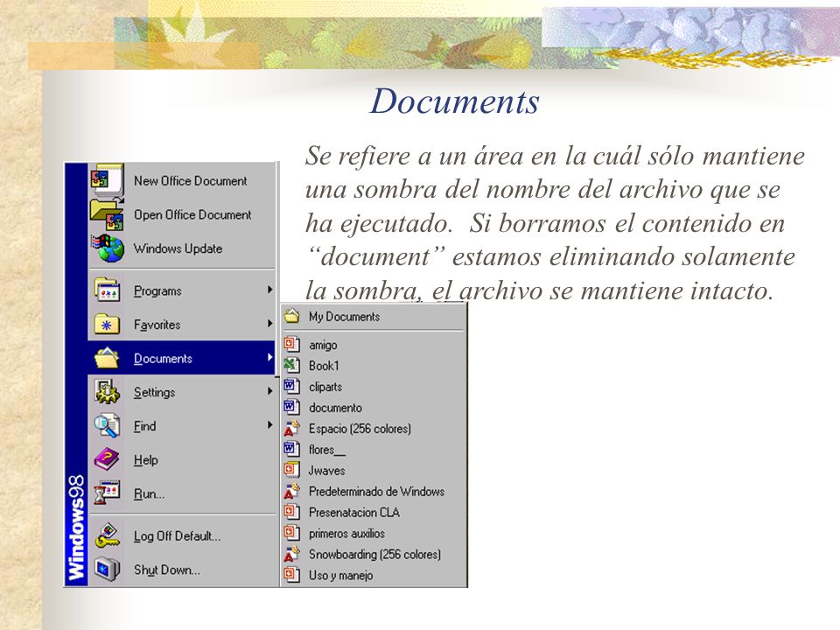Open Snowboarding (256 colores) entry
The image size is (840, 630).
374,553
